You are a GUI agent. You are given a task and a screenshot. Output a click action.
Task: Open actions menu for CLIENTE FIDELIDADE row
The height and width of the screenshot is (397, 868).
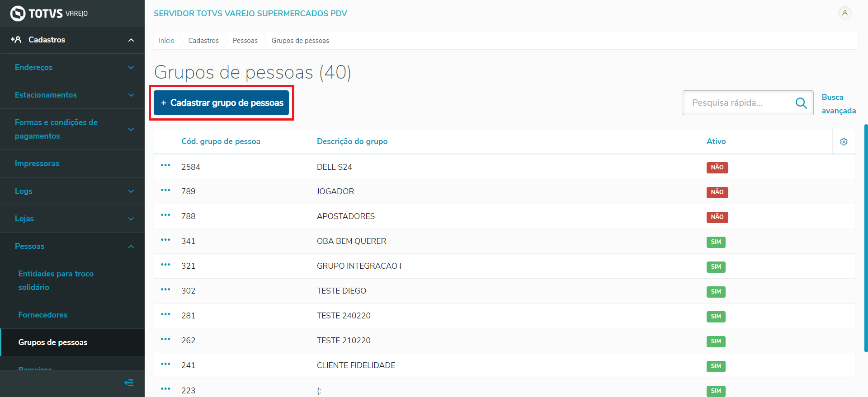click(x=165, y=364)
